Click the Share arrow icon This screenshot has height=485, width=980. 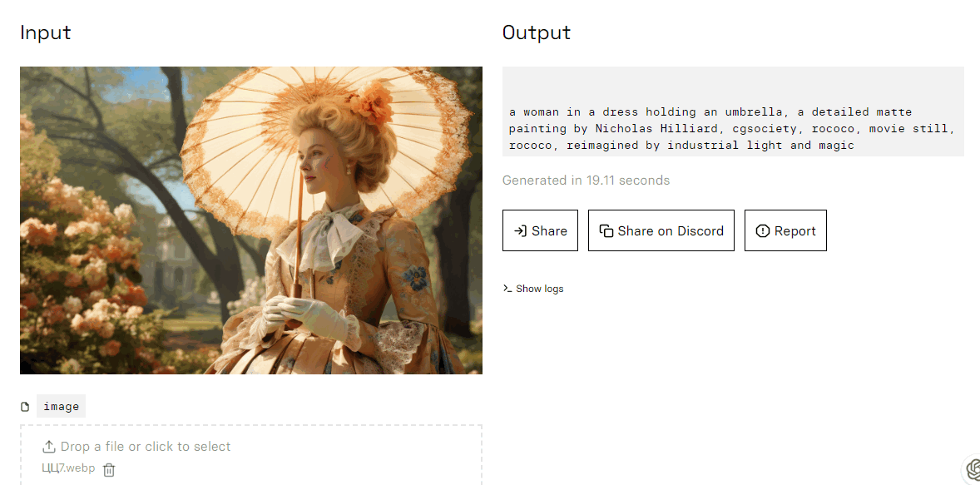pyautogui.click(x=520, y=231)
